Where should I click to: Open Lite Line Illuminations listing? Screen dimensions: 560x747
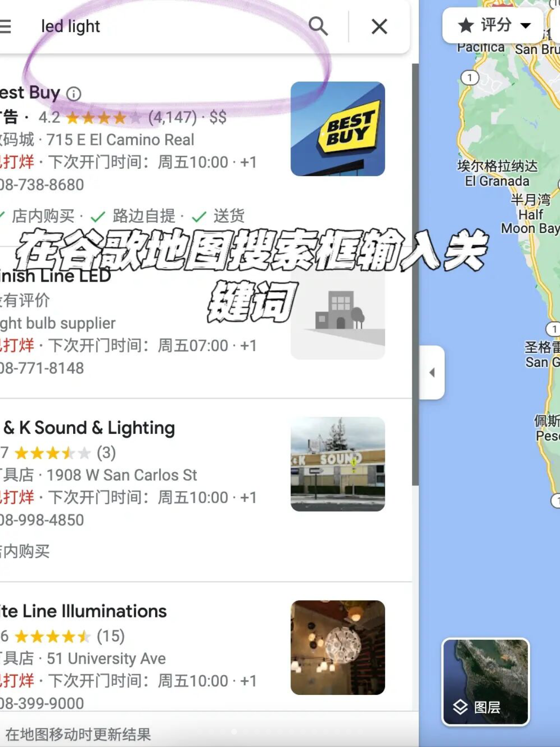[84, 611]
